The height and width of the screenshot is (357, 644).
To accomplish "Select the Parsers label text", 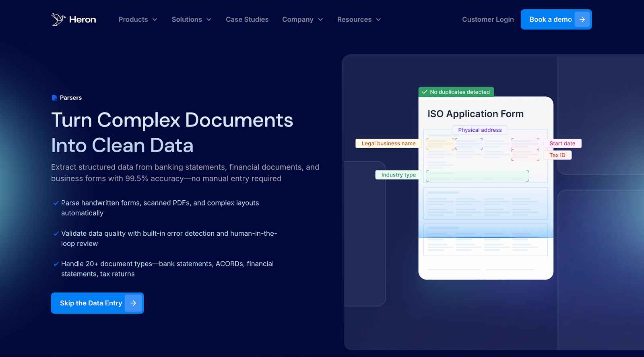I will click(x=71, y=98).
